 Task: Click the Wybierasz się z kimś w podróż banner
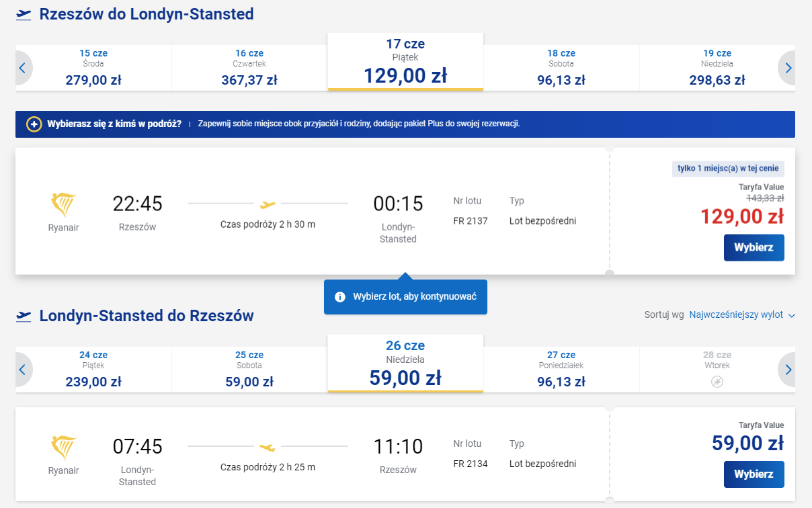(x=405, y=124)
